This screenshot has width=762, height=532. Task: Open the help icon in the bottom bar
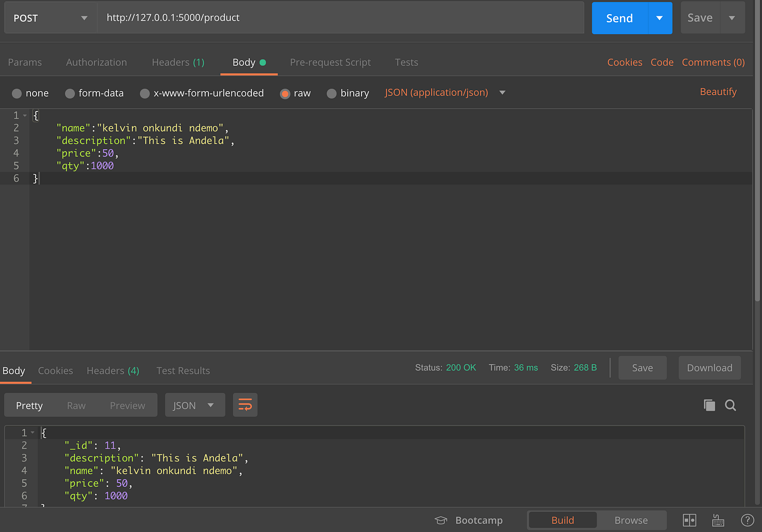click(x=748, y=520)
